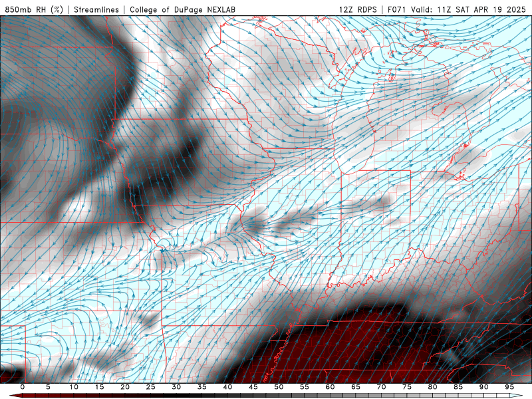Click 'F071 Valid: 11Z SAT APR 19 2025' text
The width and height of the screenshot is (532, 399).
(456, 9)
